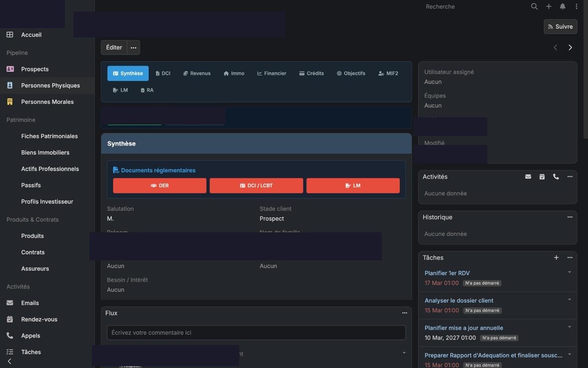The width and height of the screenshot is (588, 368).
Task: Click inside the Flux comment field
Action: pos(256,332)
